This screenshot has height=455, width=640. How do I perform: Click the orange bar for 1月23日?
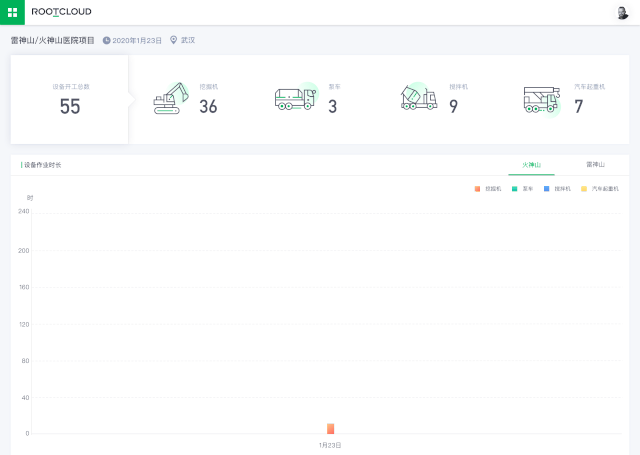coord(330,428)
